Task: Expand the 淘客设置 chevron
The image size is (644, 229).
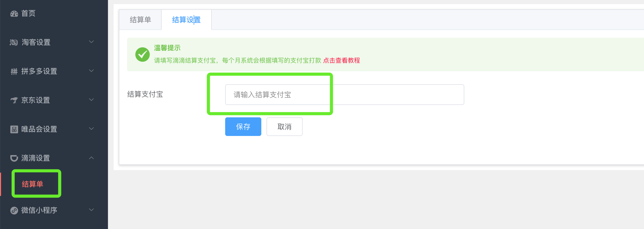Action: [x=91, y=42]
